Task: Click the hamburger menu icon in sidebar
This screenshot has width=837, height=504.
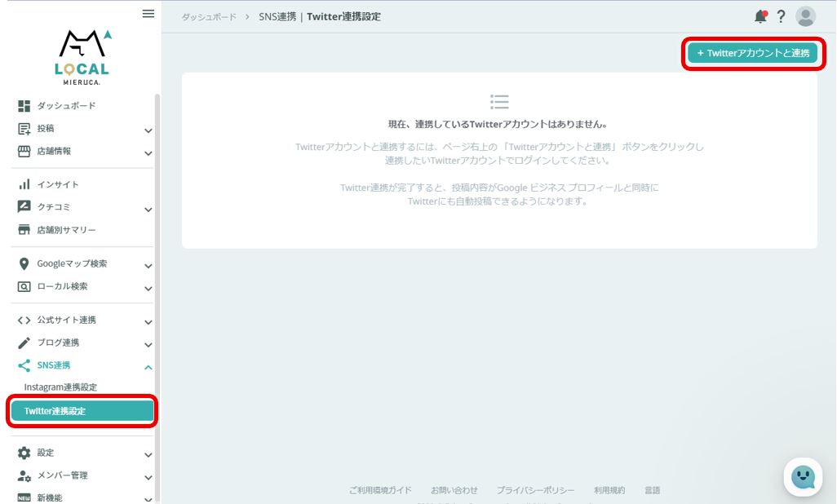Action: click(148, 14)
